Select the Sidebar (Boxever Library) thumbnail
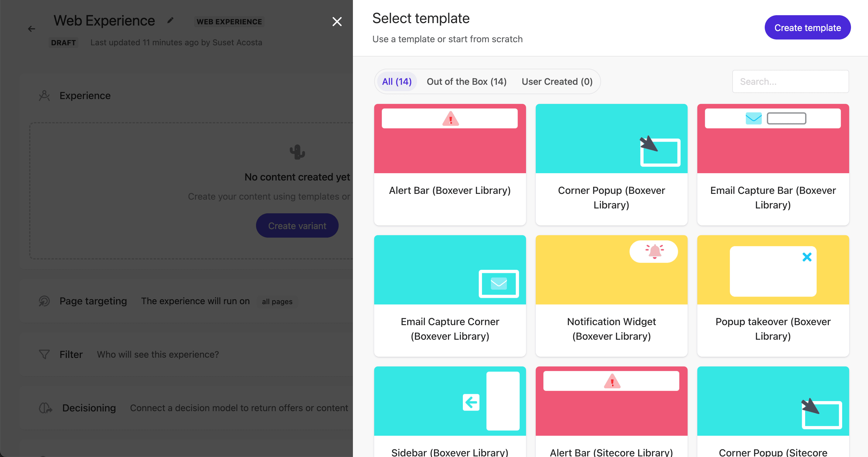 point(450,401)
